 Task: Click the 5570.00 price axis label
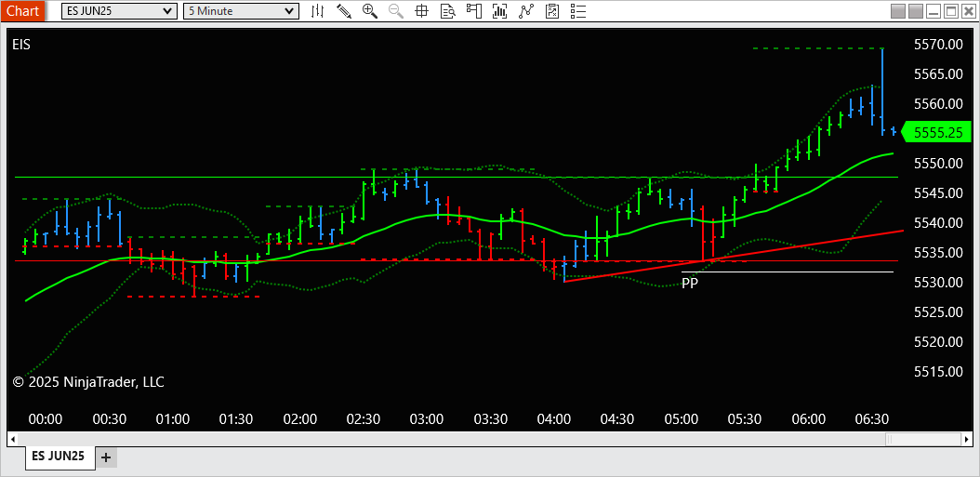pyautogui.click(x=937, y=45)
